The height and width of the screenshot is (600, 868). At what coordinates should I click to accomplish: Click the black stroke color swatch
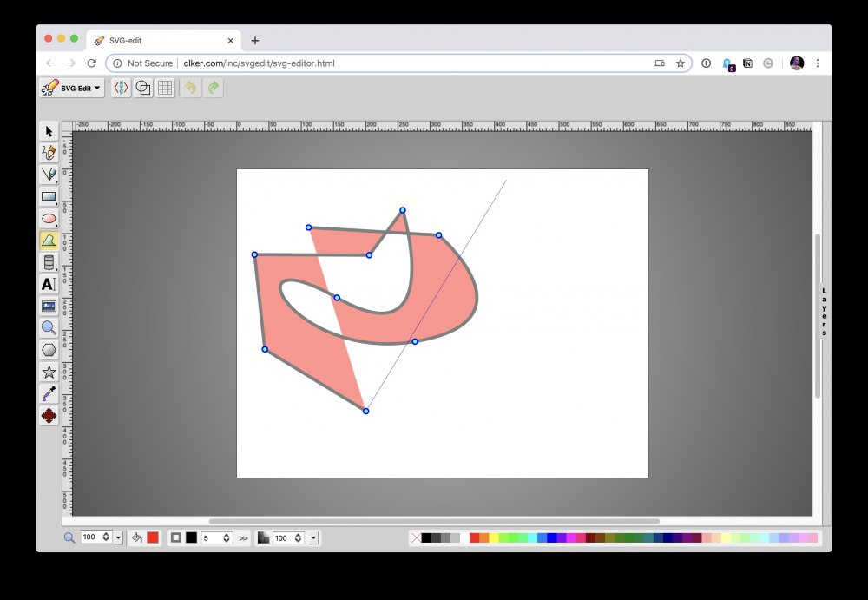point(192,537)
